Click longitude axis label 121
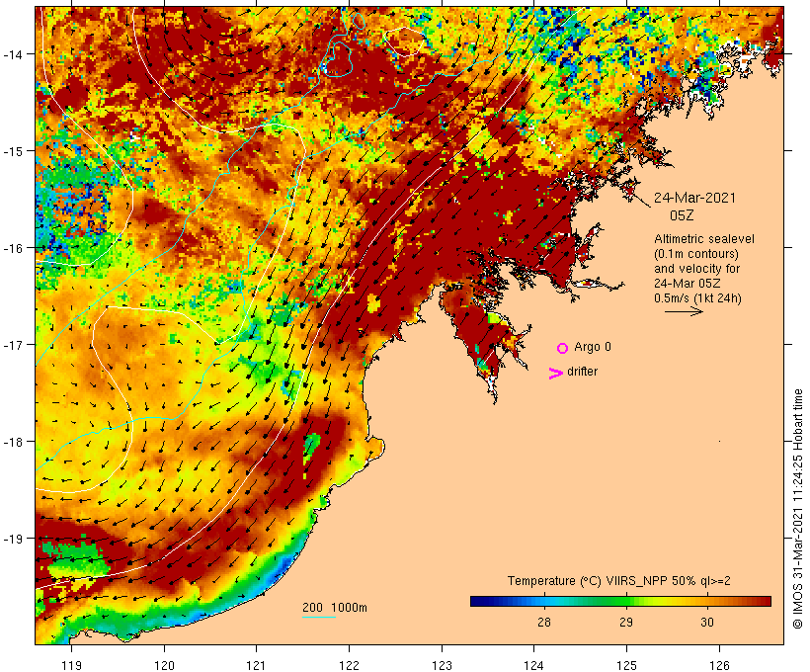 click(256, 665)
